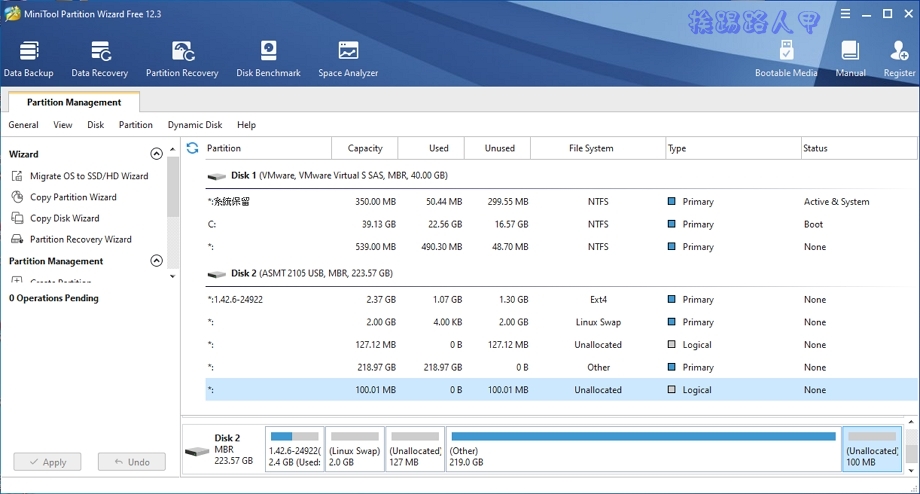Click the Boot status cell
This screenshot has width=920, height=494.
(x=813, y=224)
